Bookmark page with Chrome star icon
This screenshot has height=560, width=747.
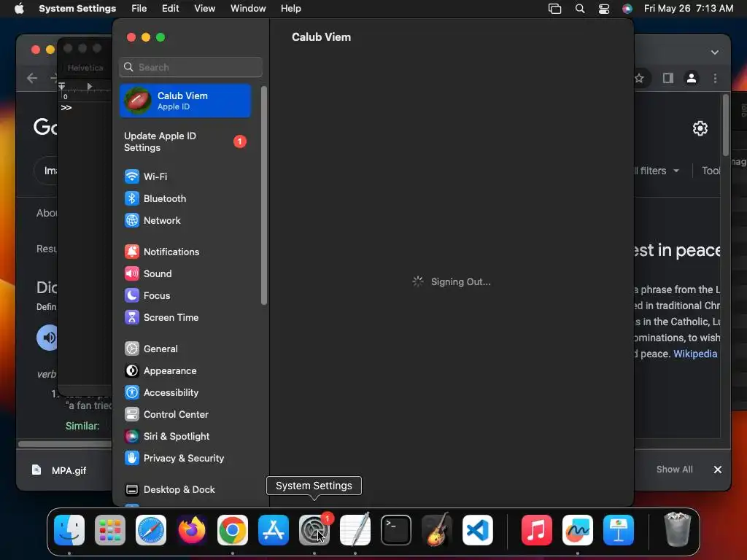click(640, 78)
